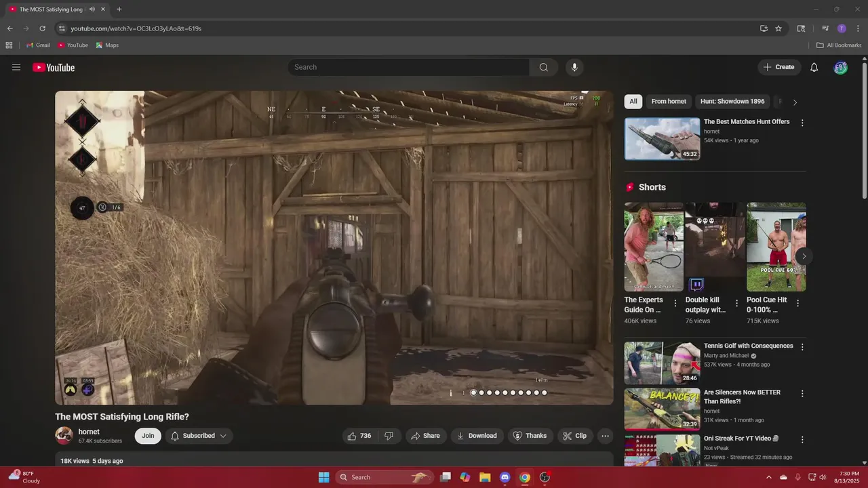Dislike the video
The height and width of the screenshot is (488, 868).
pyautogui.click(x=389, y=436)
